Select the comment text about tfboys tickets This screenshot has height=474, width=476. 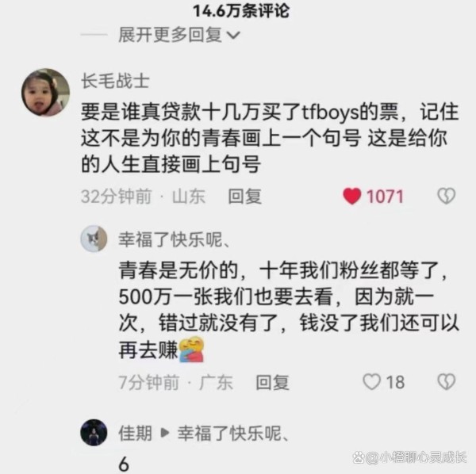click(270, 138)
